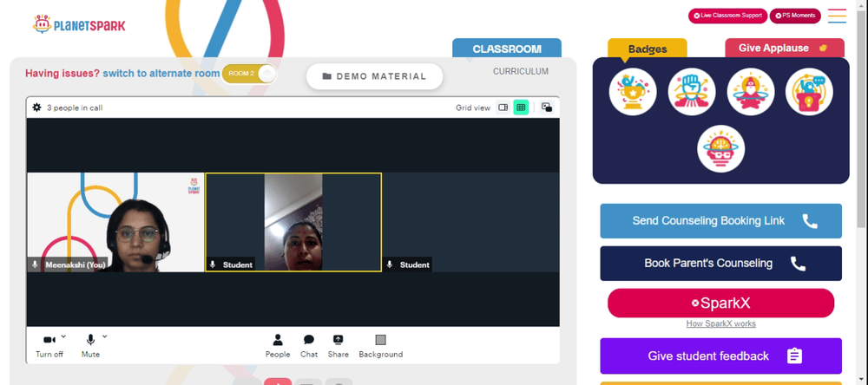Open the hamburger menu icon

tap(837, 16)
